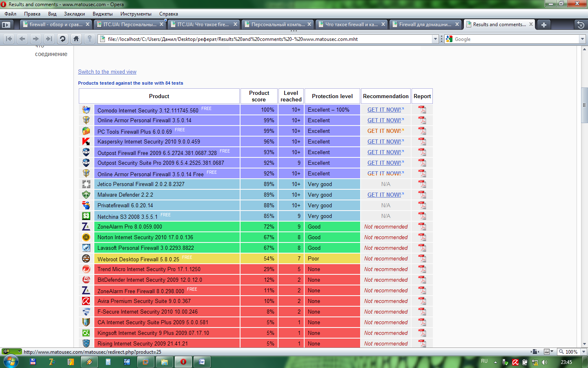Open the volume speaker tray icon
The image size is (588, 368).
[544, 362]
